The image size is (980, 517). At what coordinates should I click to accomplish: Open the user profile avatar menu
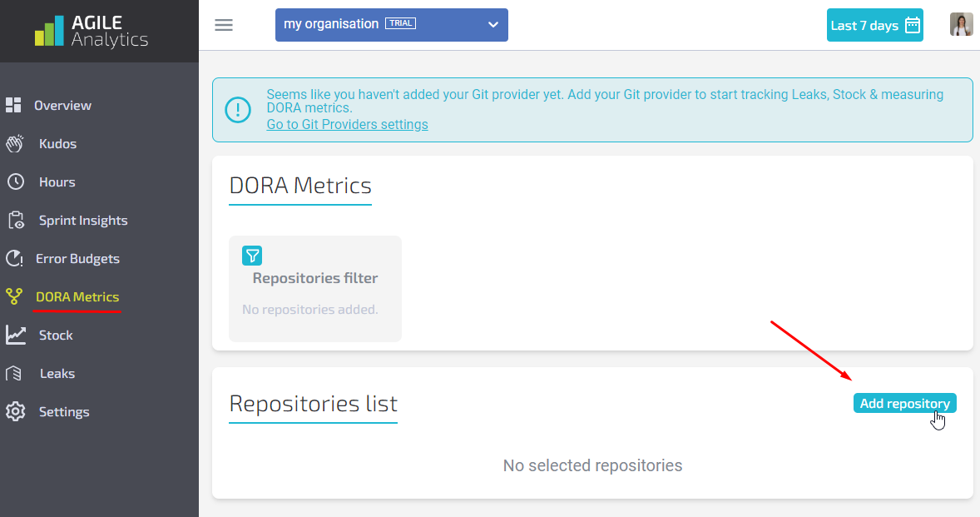pos(961,25)
